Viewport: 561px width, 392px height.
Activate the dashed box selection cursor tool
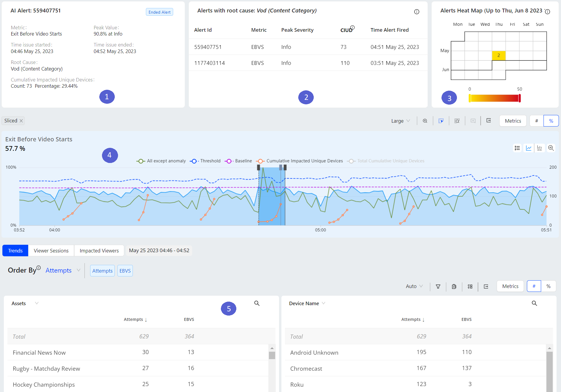pyautogui.click(x=441, y=121)
